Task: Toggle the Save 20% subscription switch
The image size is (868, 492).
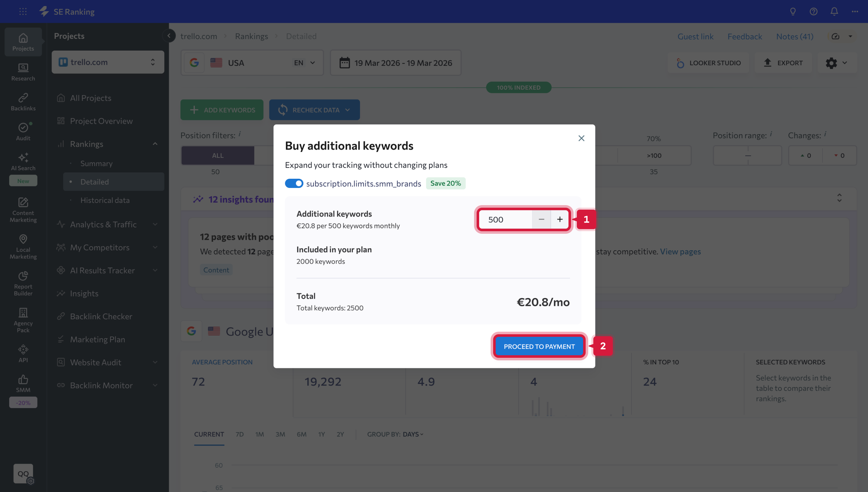Action: click(x=294, y=183)
